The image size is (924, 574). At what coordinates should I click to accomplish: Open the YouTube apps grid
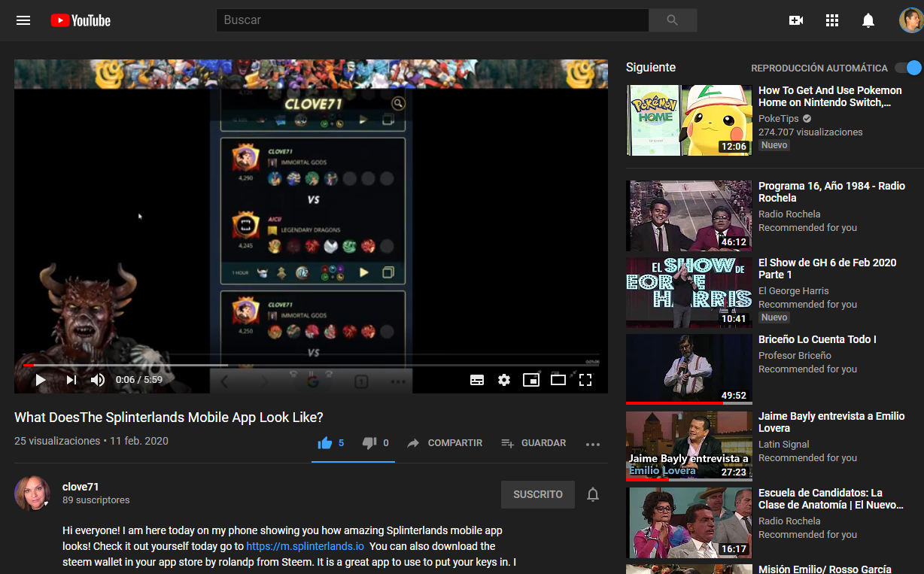[832, 20]
